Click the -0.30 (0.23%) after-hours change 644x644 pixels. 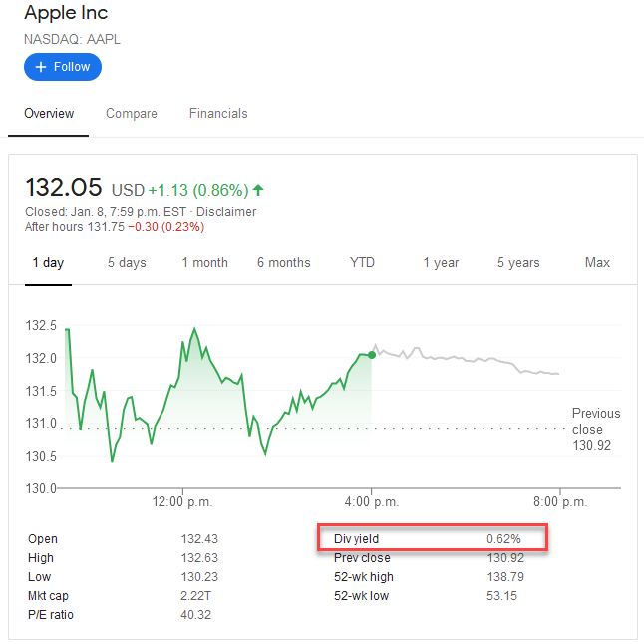click(165, 227)
